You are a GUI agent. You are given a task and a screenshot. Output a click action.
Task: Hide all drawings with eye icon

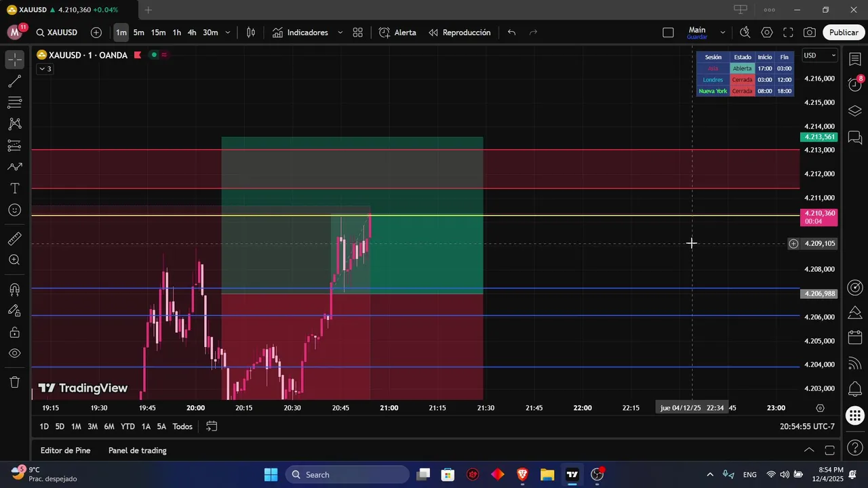14,354
